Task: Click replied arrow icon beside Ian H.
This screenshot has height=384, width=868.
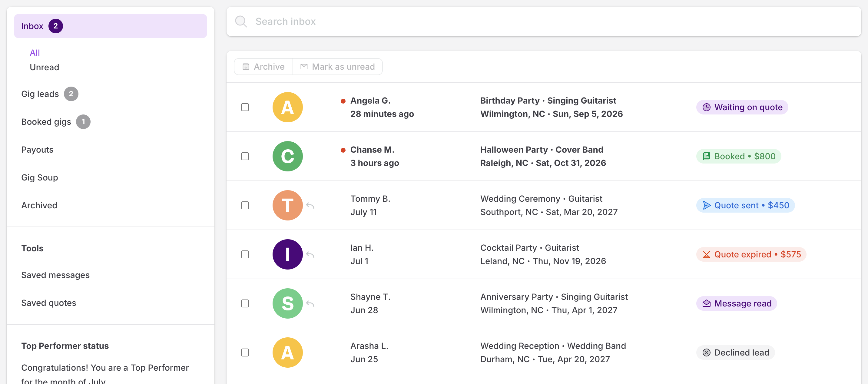Action: coord(310,255)
